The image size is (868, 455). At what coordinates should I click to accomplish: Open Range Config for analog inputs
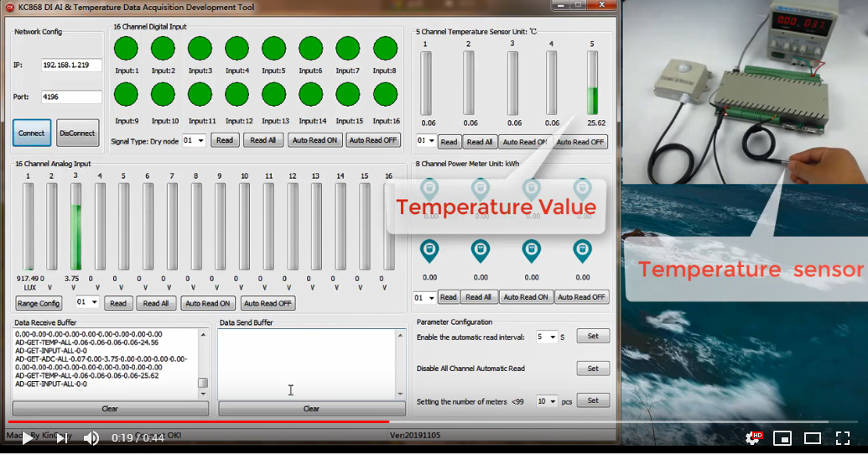tap(39, 303)
